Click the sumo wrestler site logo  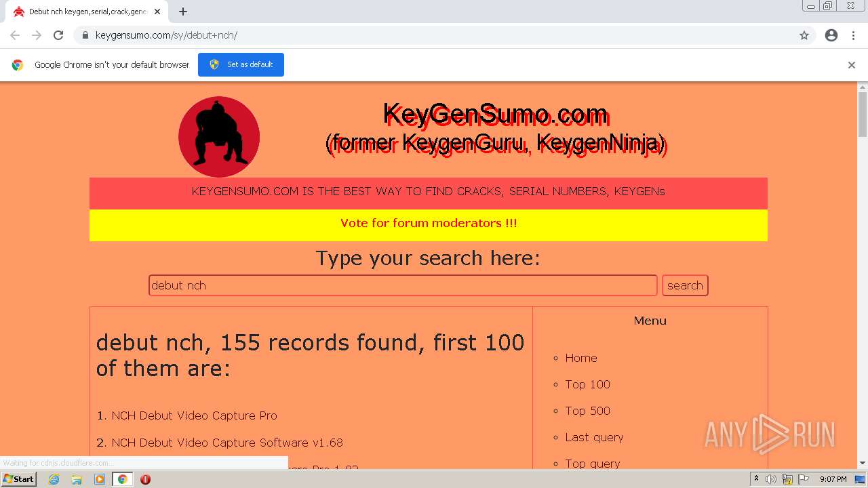(x=219, y=136)
